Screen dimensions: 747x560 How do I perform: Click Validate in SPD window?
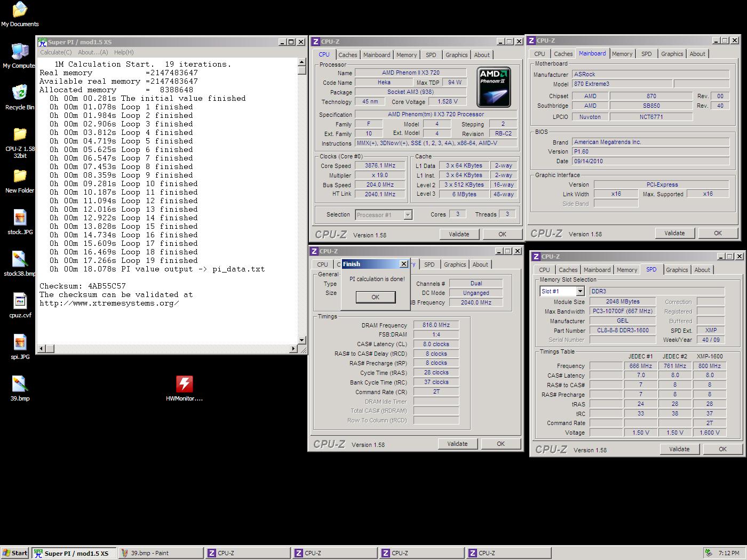[x=679, y=449]
